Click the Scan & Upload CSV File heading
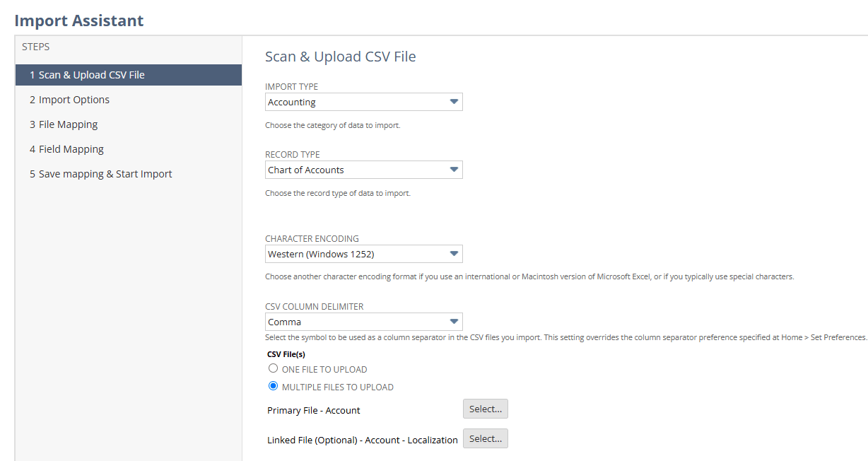The image size is (868, 461). point(340,57)
